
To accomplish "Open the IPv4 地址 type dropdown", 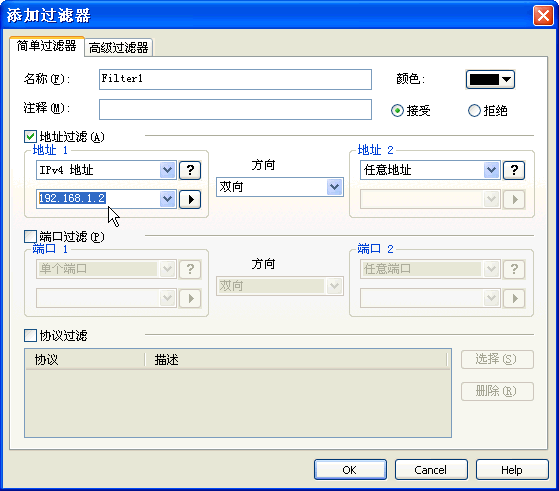I will tap(167, 170).
